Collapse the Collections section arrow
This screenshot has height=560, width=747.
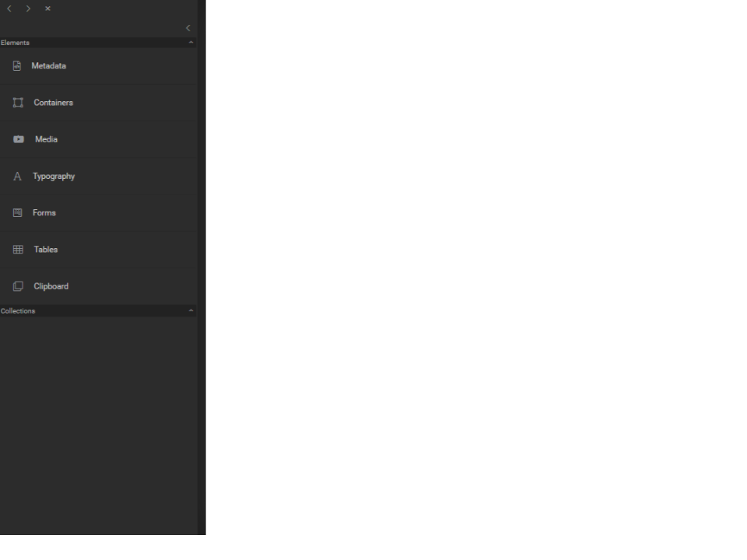[191, 310]
